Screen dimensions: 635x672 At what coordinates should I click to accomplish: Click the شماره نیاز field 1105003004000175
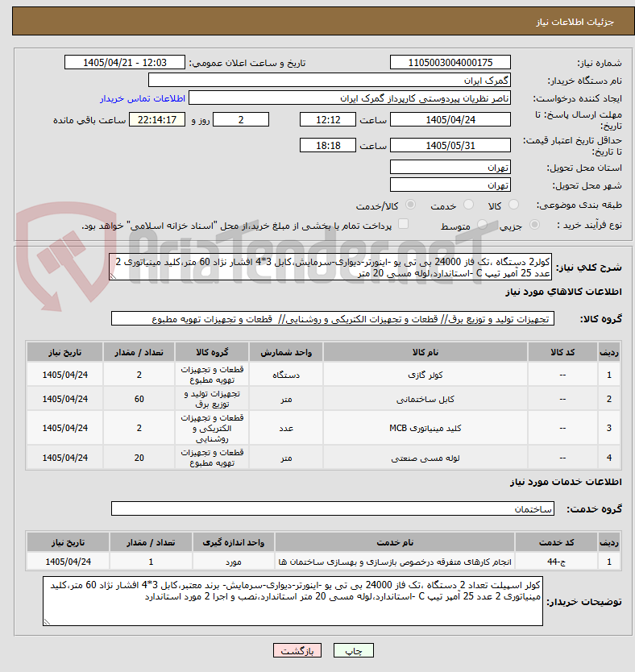(x=450, y=63)
